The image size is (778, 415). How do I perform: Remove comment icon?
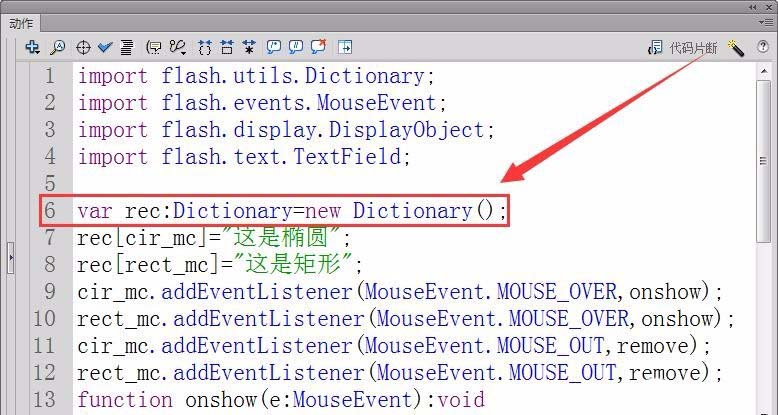click(x=319, y=47)
